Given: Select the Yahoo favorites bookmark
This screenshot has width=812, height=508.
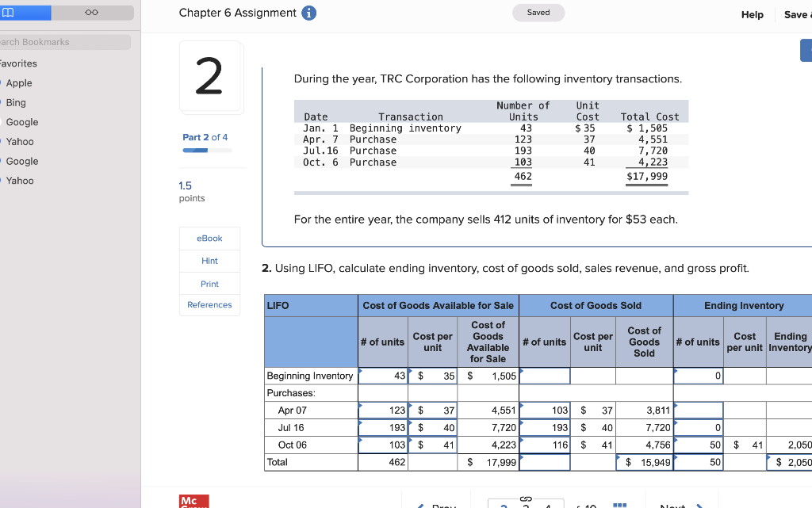Looking at the screenshot, I should [20, 141].
